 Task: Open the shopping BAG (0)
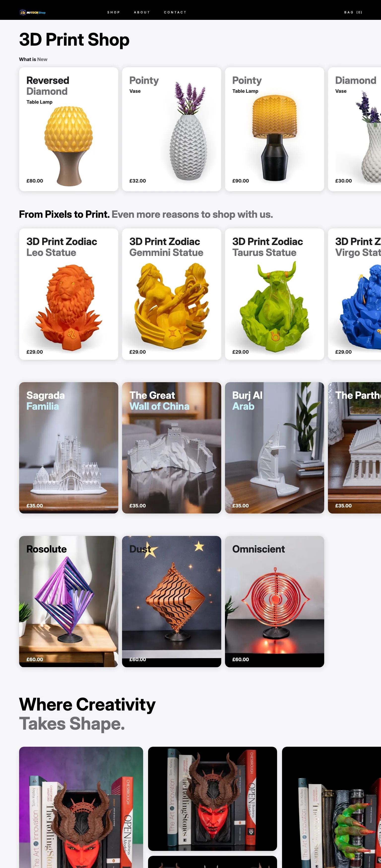point(353,12)
